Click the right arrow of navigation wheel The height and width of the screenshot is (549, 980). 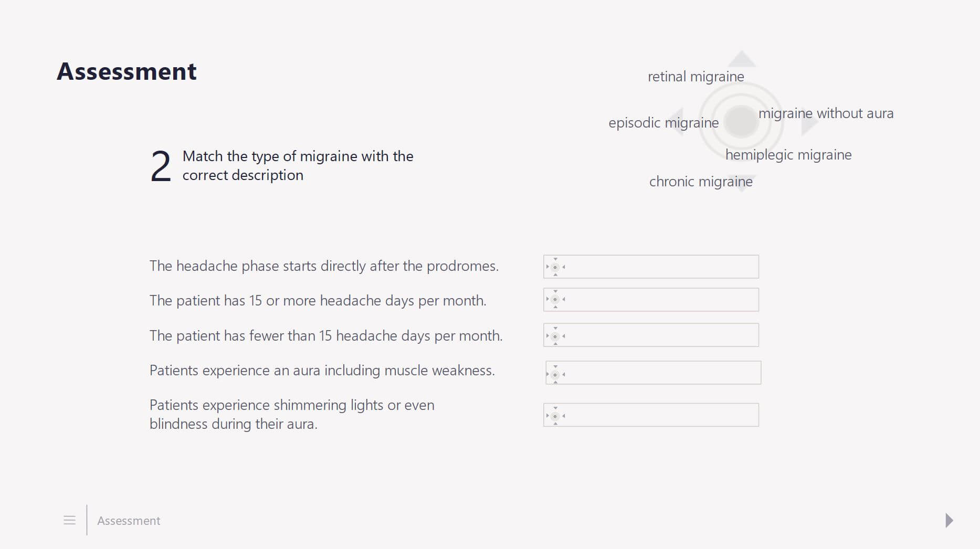pyautogui.click(x=810, y=121)
